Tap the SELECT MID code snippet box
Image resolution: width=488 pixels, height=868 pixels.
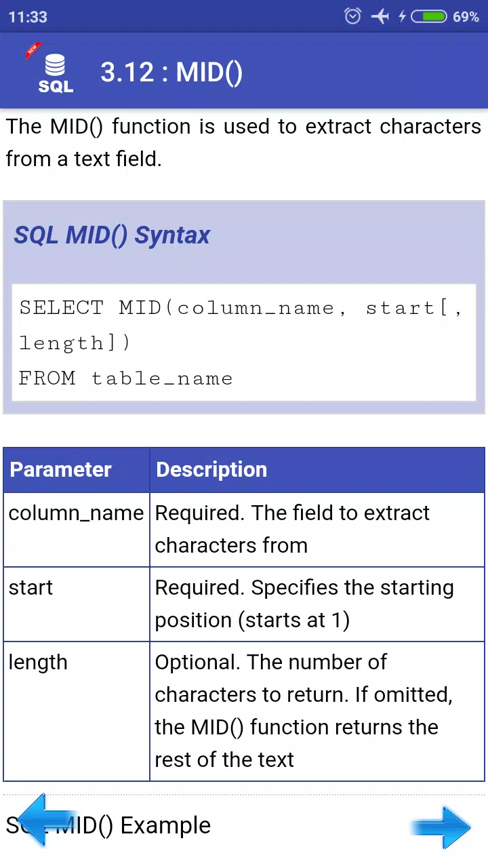[x=244, y=342]
